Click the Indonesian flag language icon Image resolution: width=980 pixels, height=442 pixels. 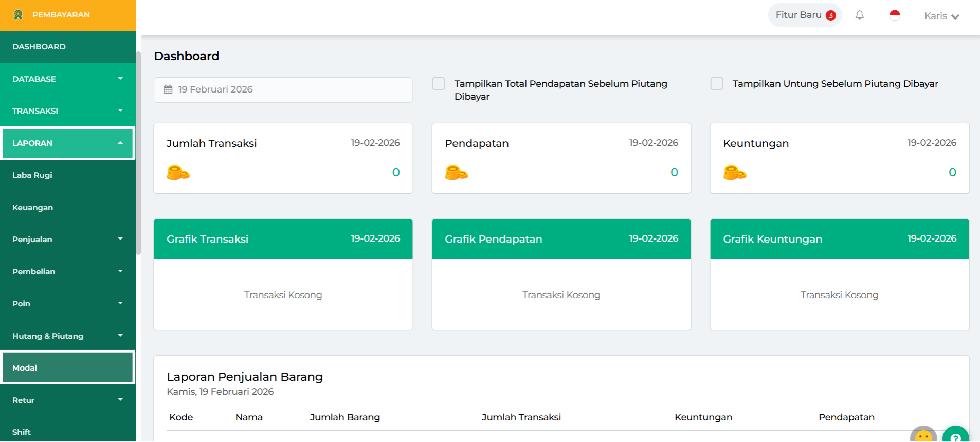pos(895,15)
